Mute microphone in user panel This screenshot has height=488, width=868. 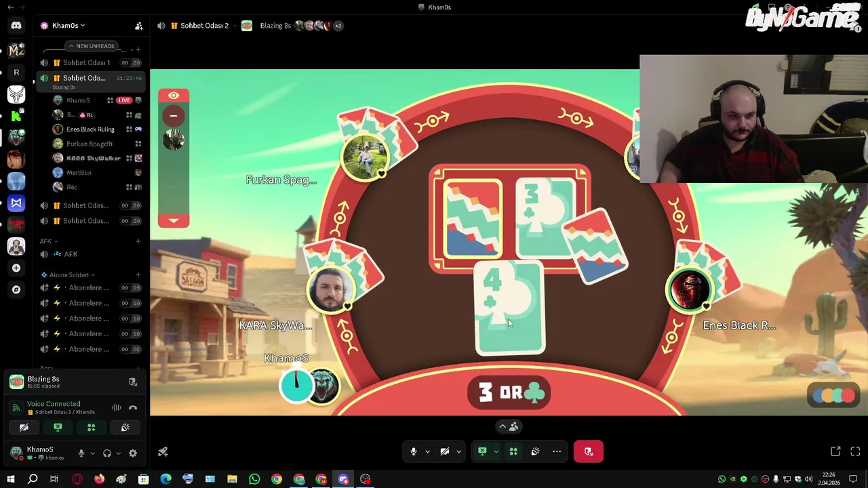[x=81, y=453]
